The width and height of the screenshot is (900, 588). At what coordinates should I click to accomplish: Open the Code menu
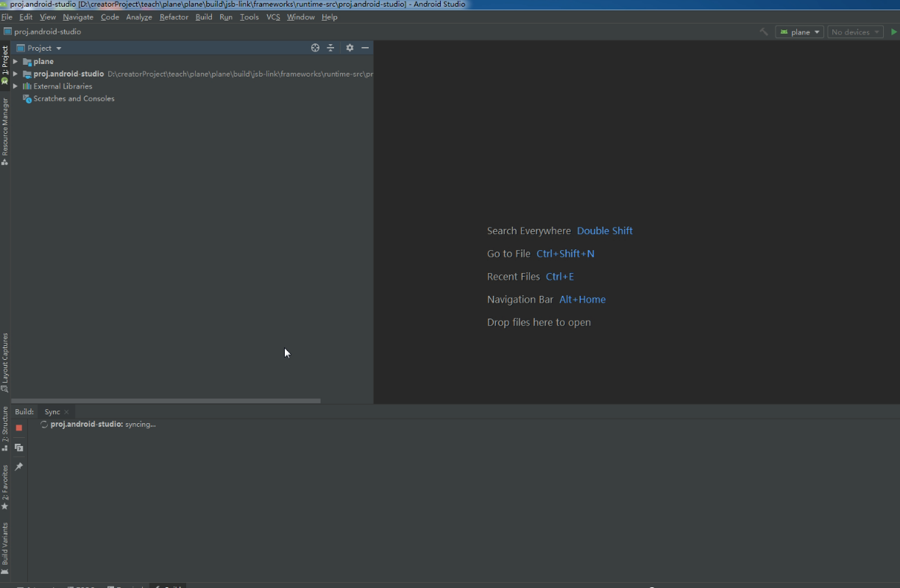point(110,17)
